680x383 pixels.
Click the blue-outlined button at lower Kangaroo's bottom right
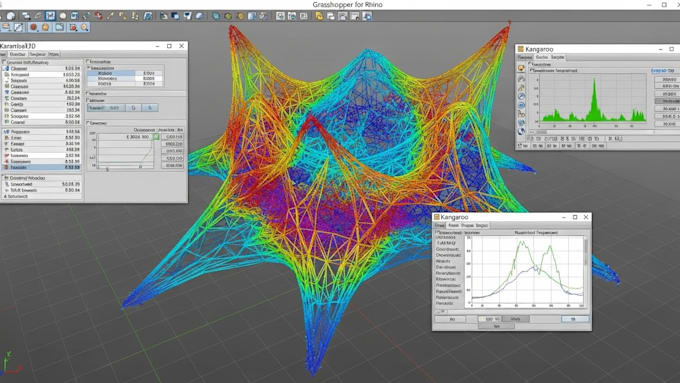click(575, 319)
